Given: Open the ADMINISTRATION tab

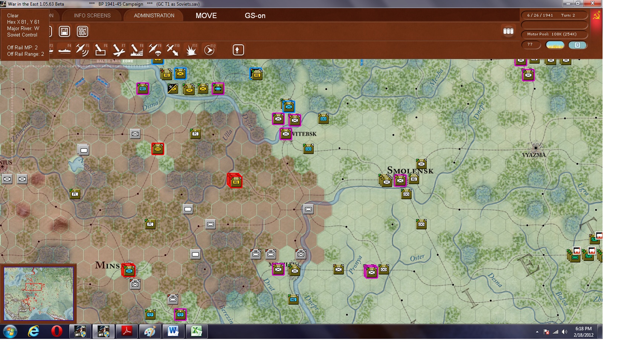Looking at the screenshot, I should click(x=154, y=15).
